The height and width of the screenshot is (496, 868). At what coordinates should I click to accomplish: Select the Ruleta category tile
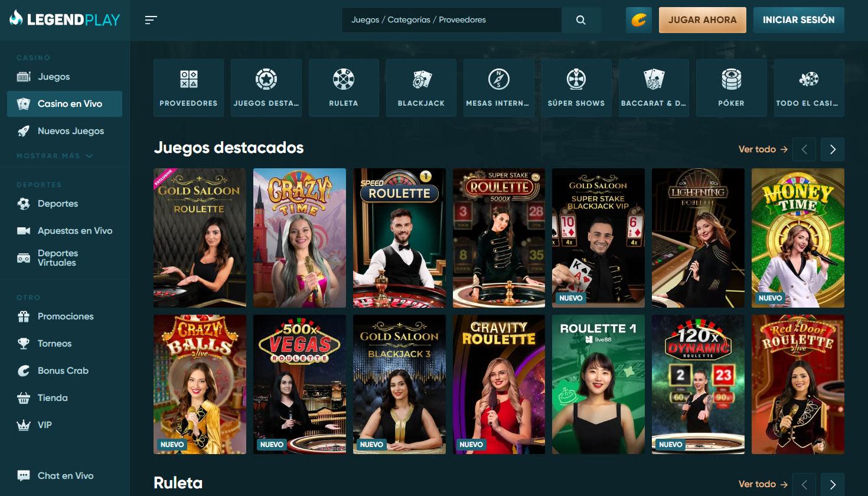pyautogui.click(x=344, y=88)
